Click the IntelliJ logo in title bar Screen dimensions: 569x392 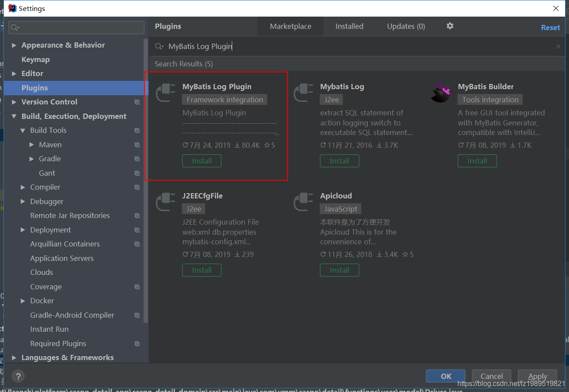coord(12,8)
